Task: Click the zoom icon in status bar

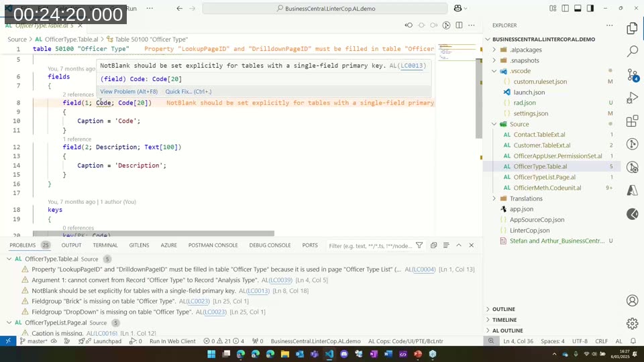Action: [x=491, y=341]
